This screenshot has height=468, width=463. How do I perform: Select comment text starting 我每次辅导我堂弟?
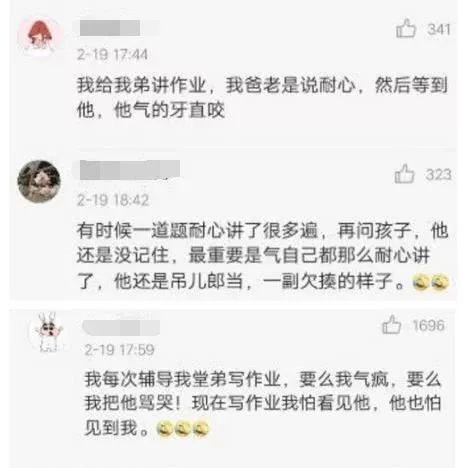(263, 403)
